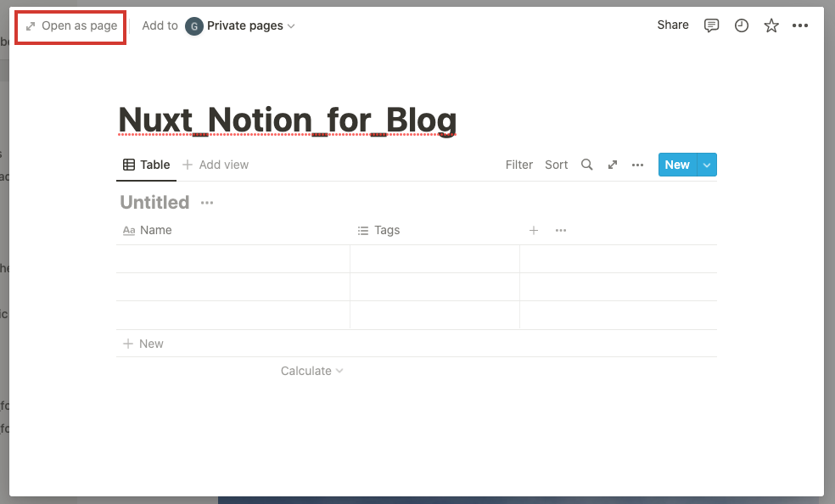Open the Calculate dropdown

pos(311,371)
